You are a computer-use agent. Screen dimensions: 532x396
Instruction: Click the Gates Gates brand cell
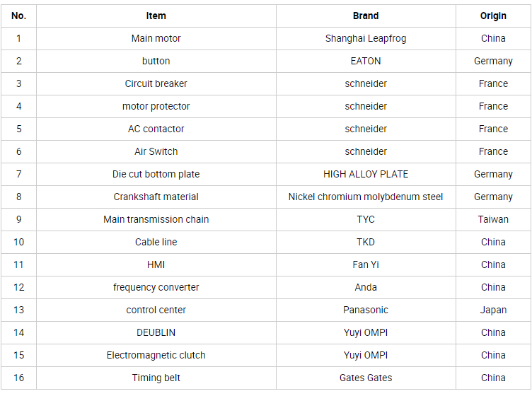tap(366, 378)
